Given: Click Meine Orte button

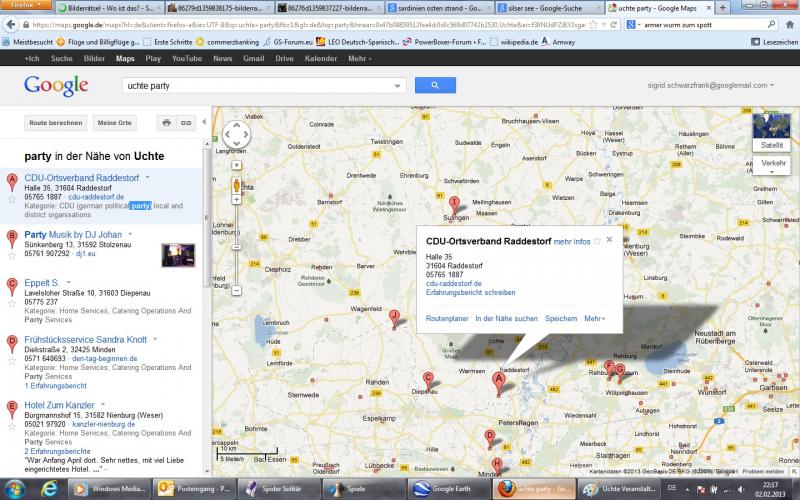Looking at the screenshot, I should tap(114, 123).
